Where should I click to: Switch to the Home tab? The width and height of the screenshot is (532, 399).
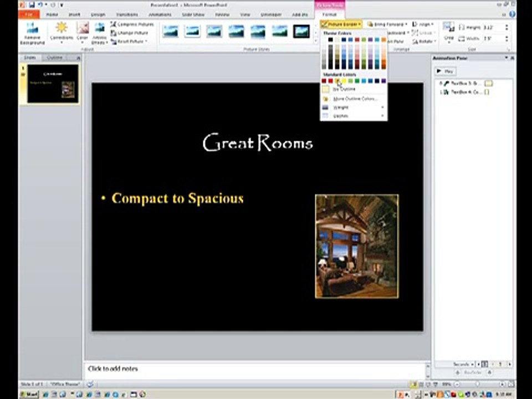point(52,14)
